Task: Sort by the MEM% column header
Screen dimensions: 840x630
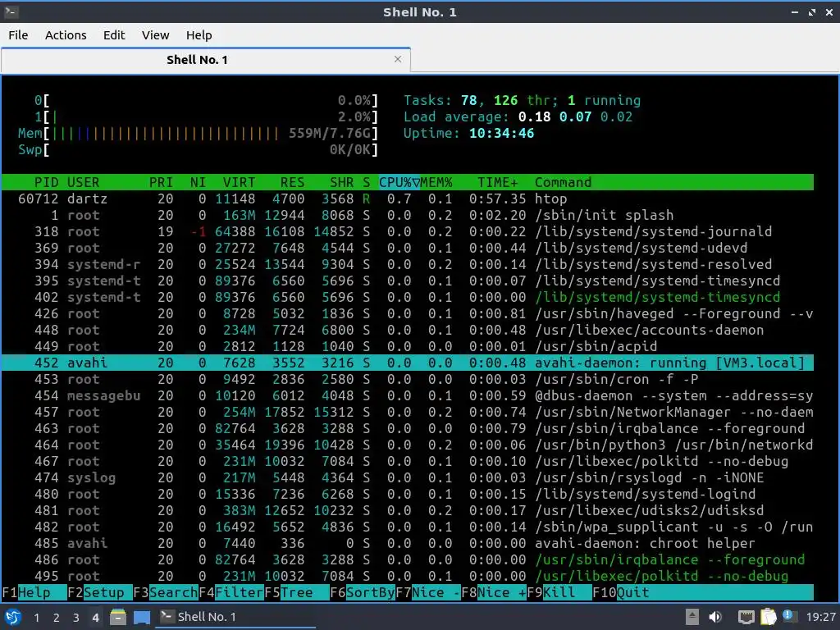Action: [436, 182]
